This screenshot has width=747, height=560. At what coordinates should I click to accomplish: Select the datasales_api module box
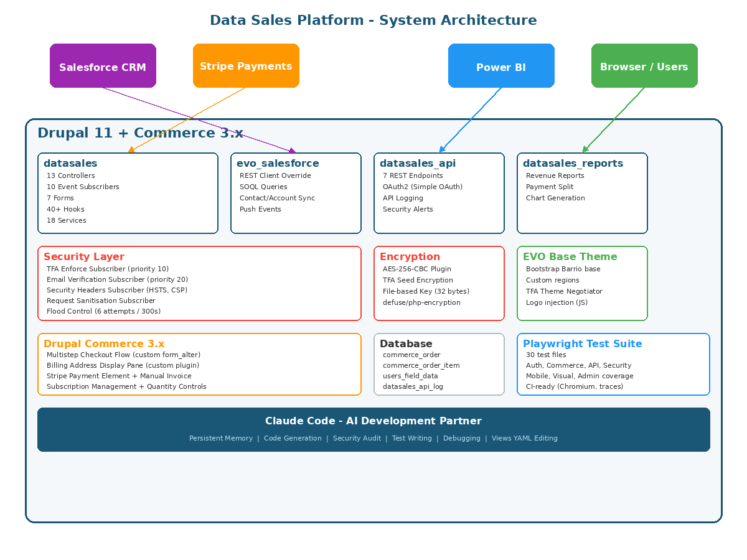(439, 193)
